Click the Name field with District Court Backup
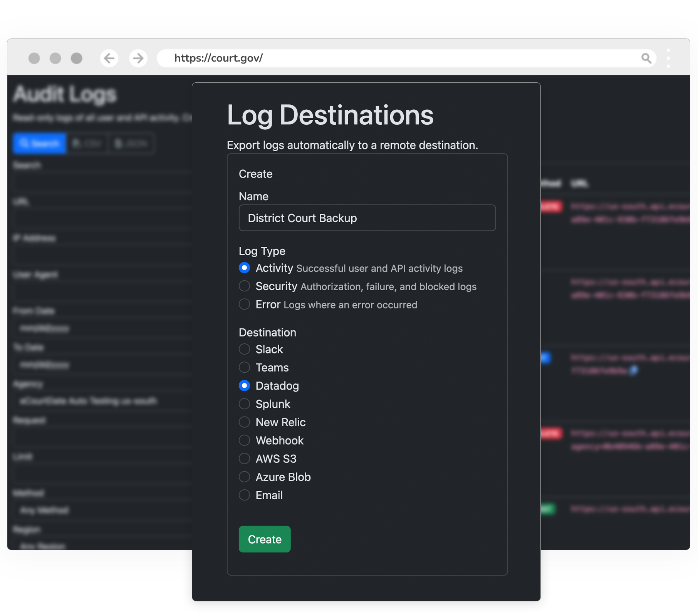The width and height of the screenshot is (698, 616). (367, 218)
